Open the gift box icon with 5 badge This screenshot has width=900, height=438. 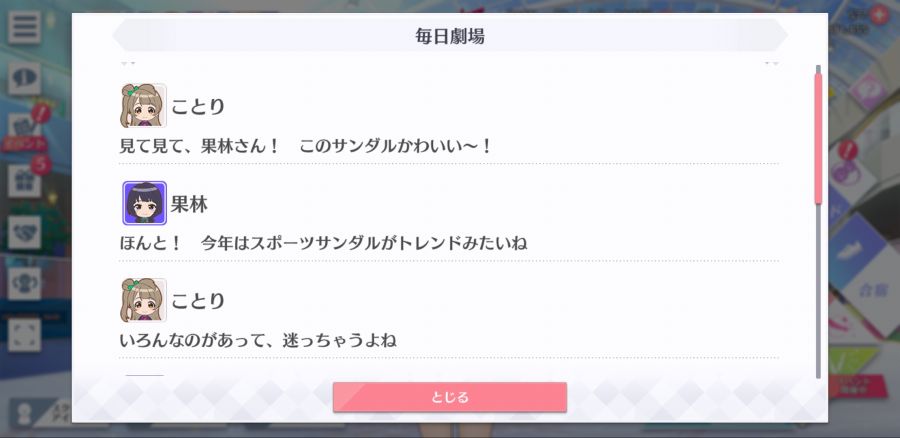(24, 181)
